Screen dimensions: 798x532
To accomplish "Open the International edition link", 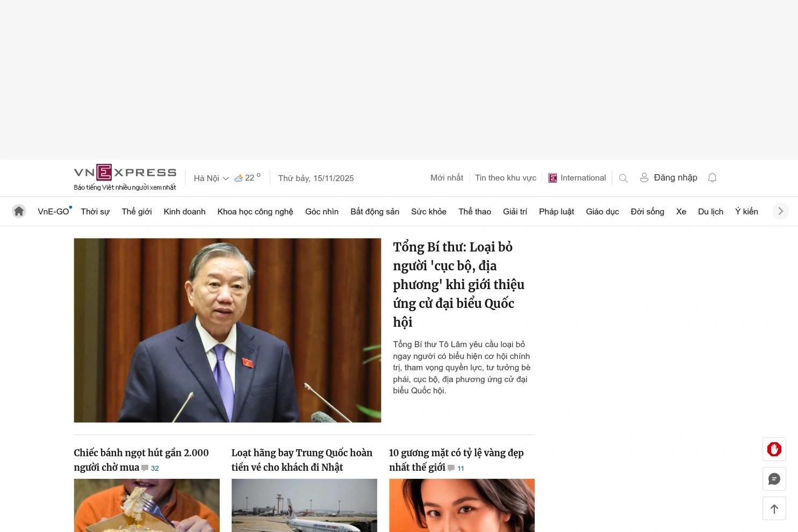I will pyautogui.click(x=577, y=178).
